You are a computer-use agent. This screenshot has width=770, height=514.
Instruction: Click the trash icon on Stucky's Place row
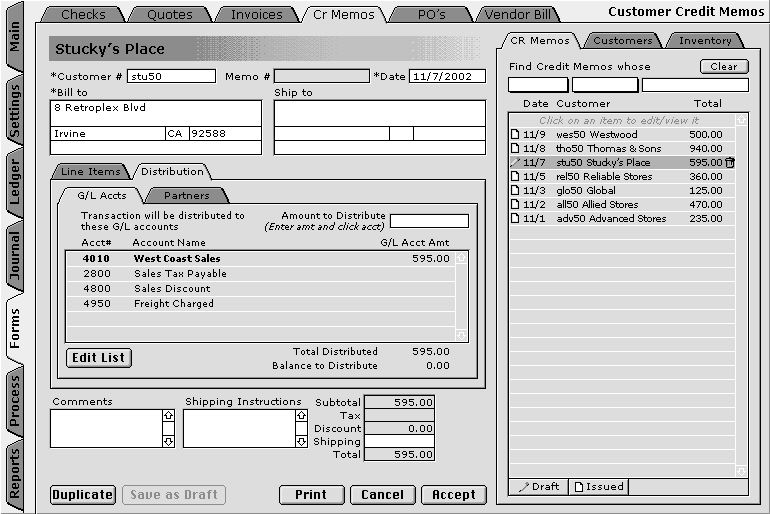730,162
